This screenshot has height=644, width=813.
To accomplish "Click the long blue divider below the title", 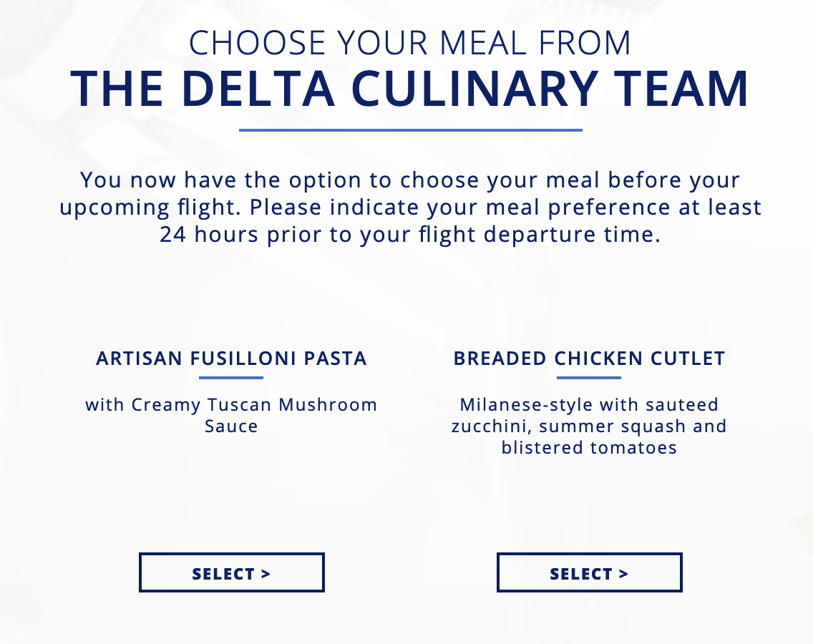I will (x=411, y=130).
